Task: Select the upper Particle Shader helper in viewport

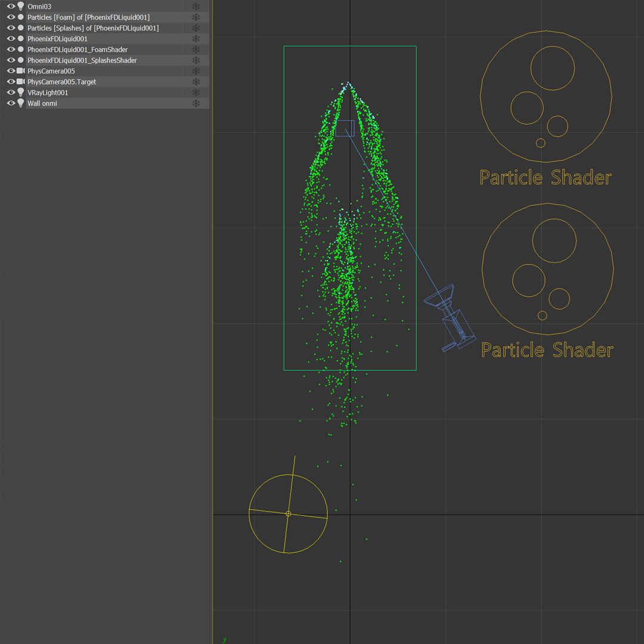Action: click(x=546, y=95)
